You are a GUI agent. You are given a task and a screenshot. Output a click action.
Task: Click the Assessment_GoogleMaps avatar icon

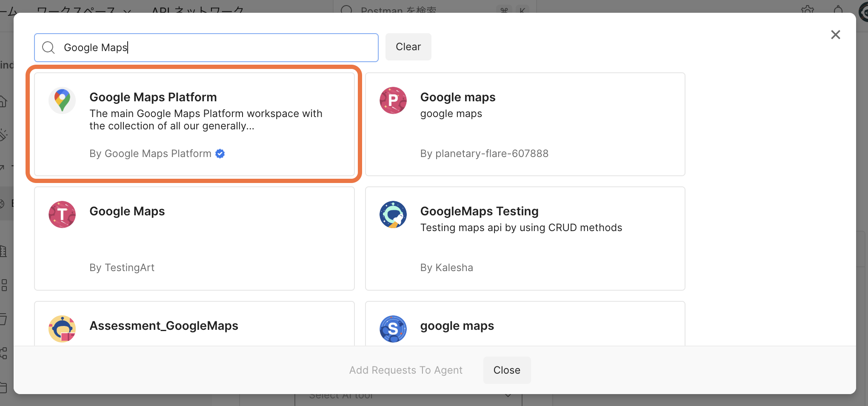pyautogui.click(x=62, y=329)
